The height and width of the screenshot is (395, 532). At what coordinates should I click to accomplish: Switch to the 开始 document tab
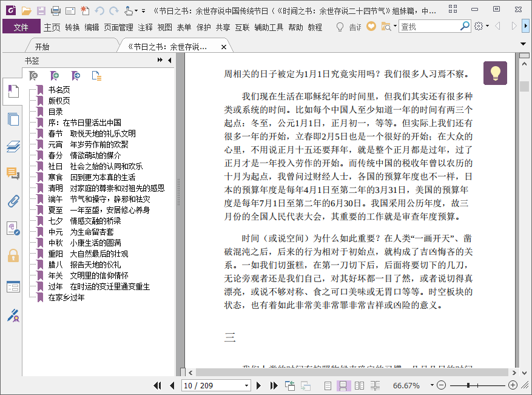click(x=42, y=47)
